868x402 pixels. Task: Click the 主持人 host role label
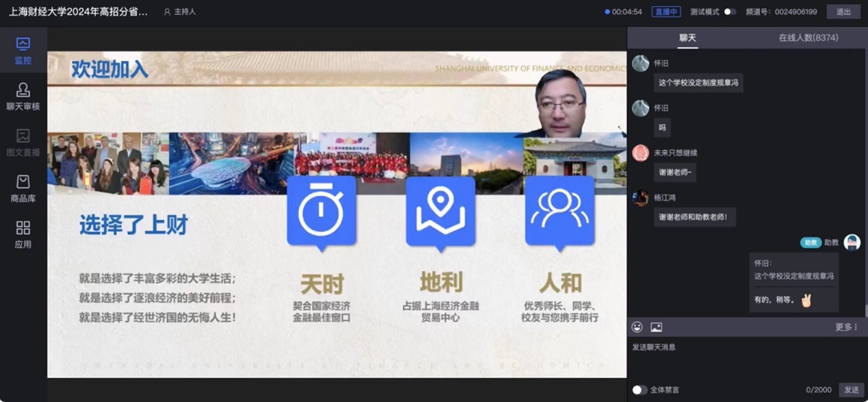coord(180,12)
